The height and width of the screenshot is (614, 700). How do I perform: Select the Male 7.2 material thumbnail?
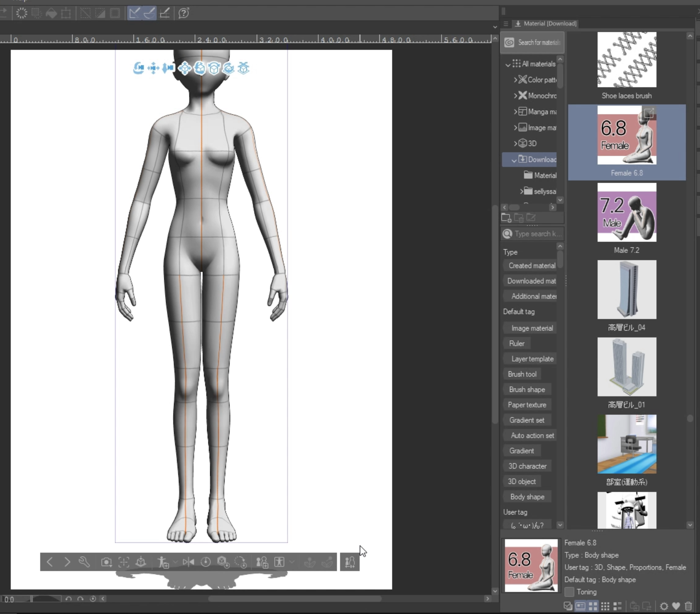[626, 212]
